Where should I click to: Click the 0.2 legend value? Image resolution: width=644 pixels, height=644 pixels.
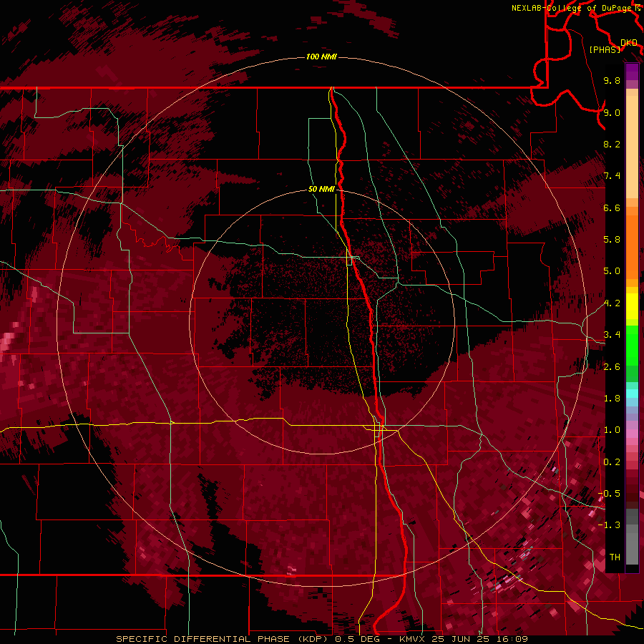[612, 462]
